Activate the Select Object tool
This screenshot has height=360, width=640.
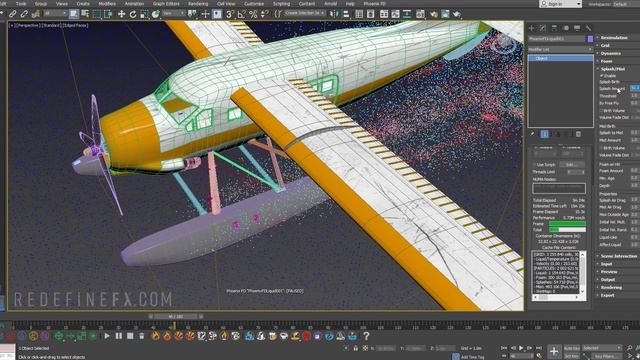tap(74, 14)
